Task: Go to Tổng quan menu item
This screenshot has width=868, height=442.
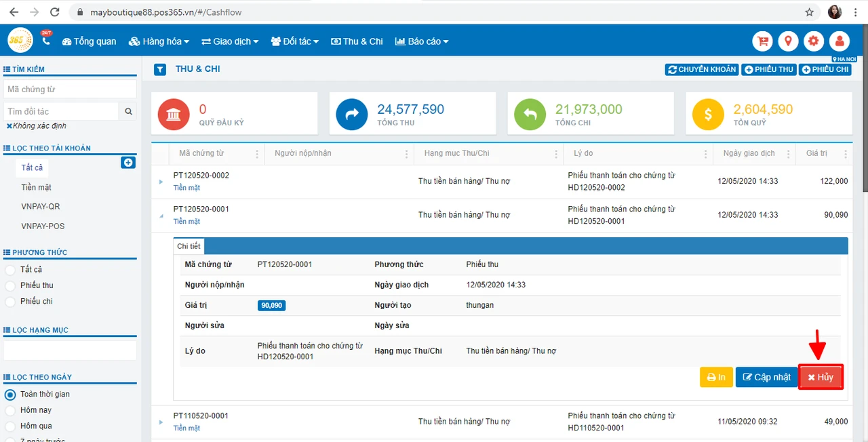Action: pos(89,41)
